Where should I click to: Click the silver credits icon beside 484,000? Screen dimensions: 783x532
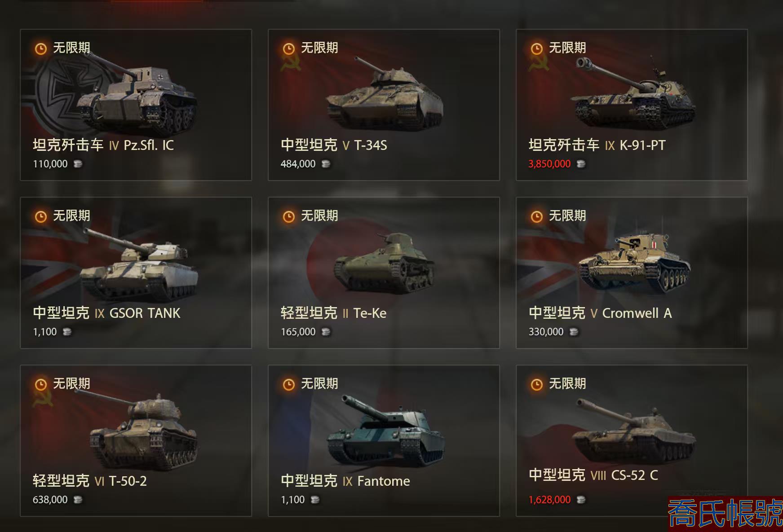(326, 164)
